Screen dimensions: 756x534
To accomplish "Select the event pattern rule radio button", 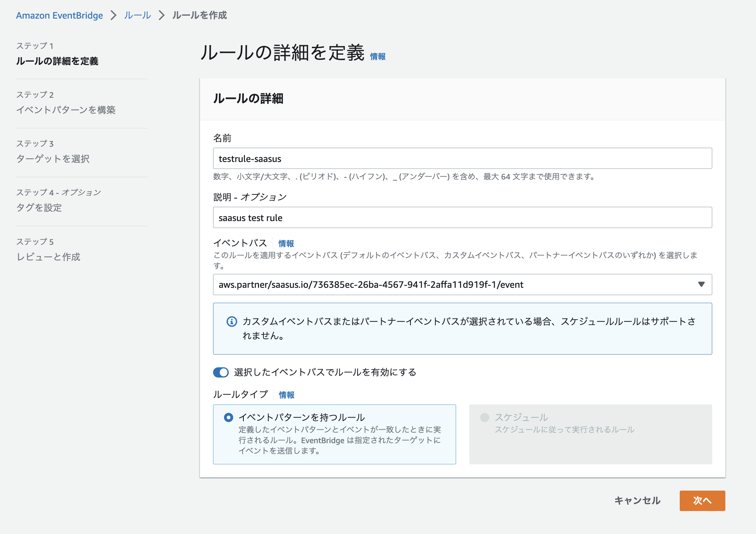I will click(x=229, y=417).
